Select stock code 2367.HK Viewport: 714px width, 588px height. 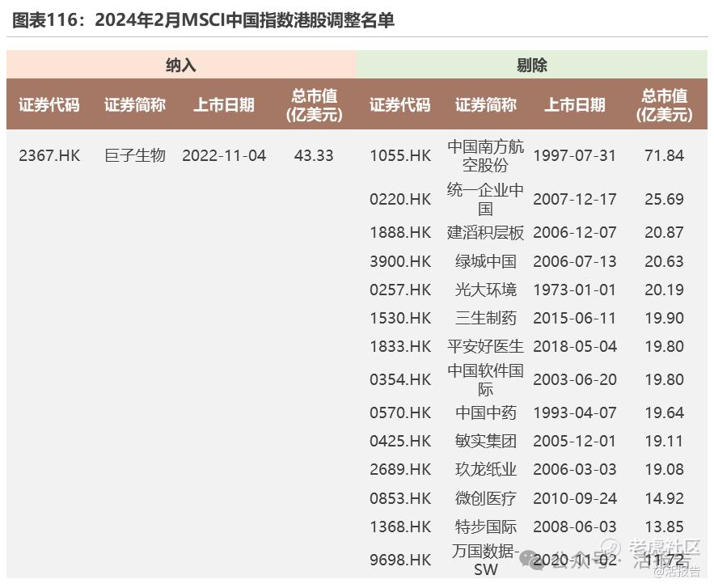point(49,156)
